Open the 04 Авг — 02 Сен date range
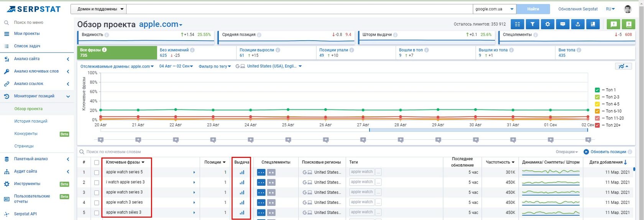 click(176, 66)
